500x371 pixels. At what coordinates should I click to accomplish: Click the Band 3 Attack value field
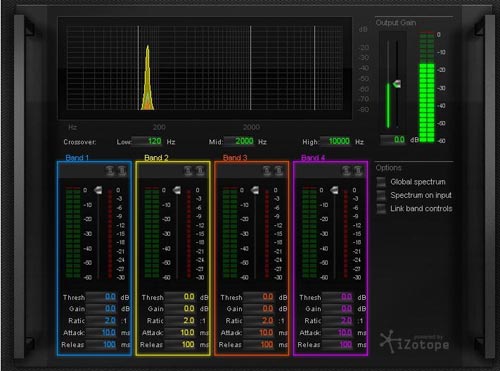click(259, 333)
